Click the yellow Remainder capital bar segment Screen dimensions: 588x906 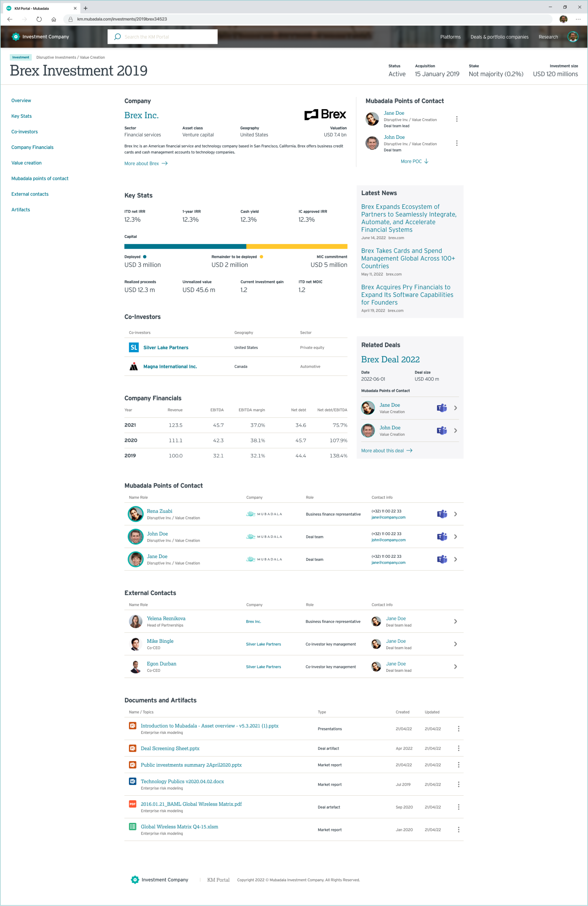[x=297, y=246]
